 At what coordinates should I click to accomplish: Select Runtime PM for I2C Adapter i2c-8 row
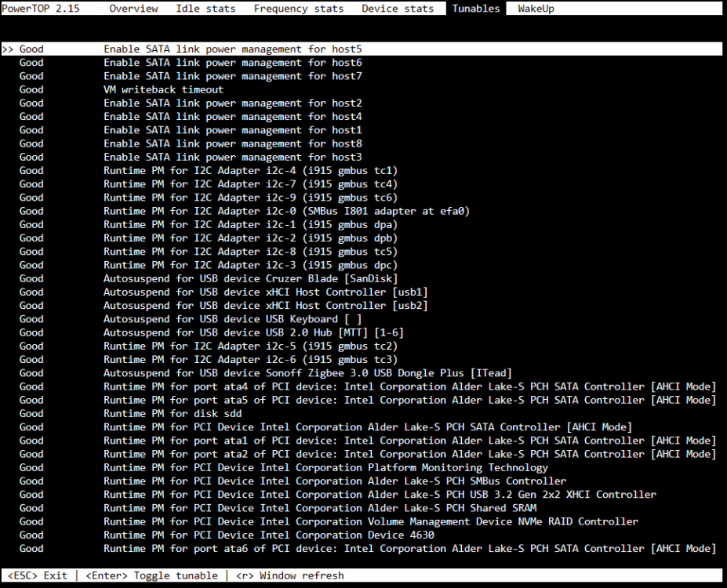point(362,251)
